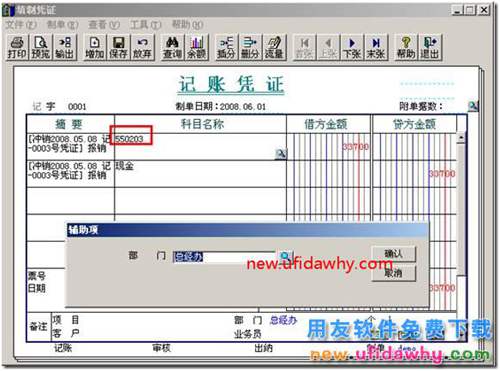Open the 帮助 menu in menu bar
The image size is (500, 371).
[x=187, y=25]
